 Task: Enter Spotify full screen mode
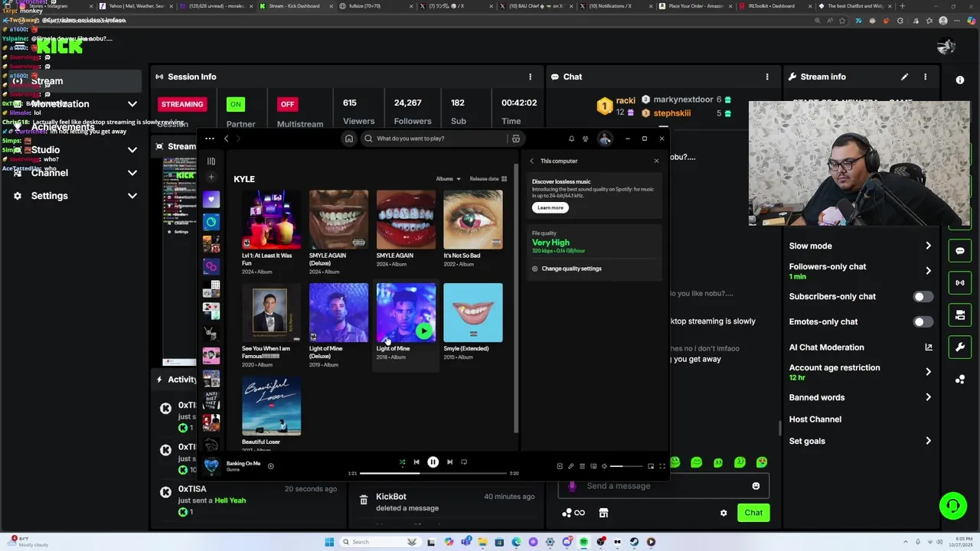pyautogui.click(x=662, y=466)
